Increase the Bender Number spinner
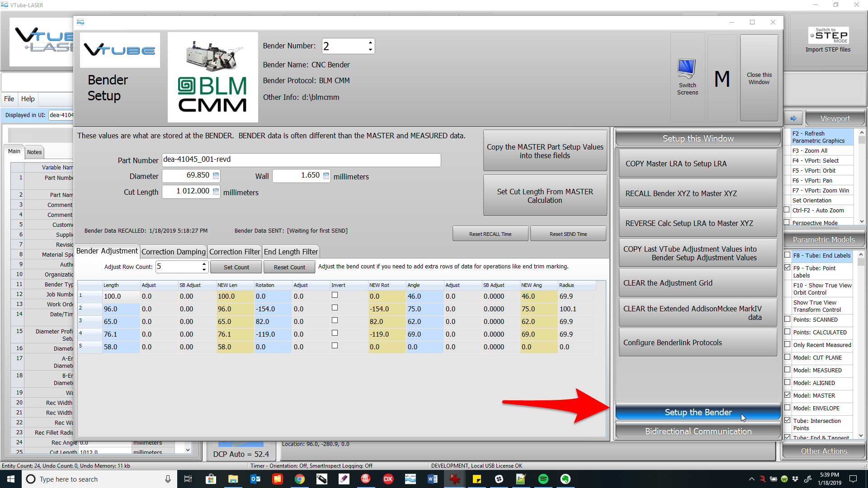868x488 pixels. [x=370, y=42]
